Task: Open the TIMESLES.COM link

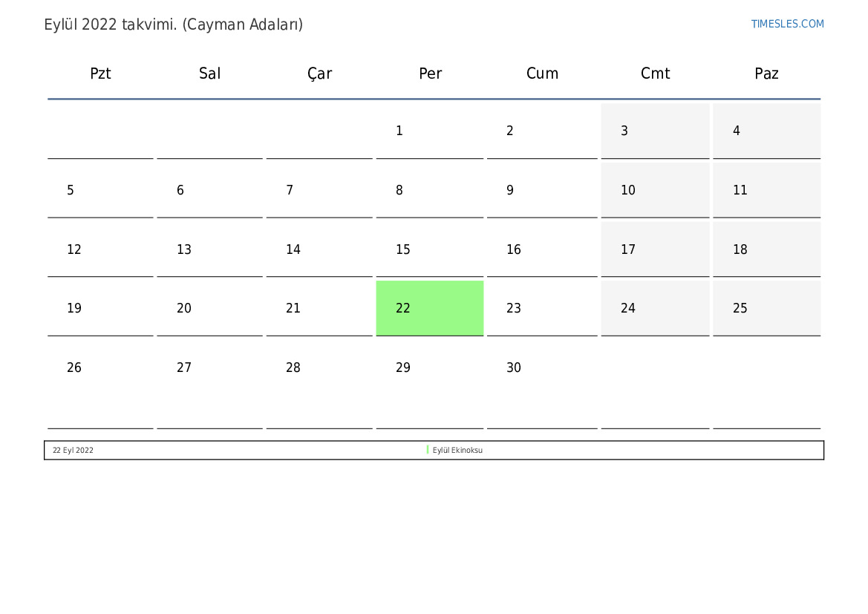Action: point(786,24)
